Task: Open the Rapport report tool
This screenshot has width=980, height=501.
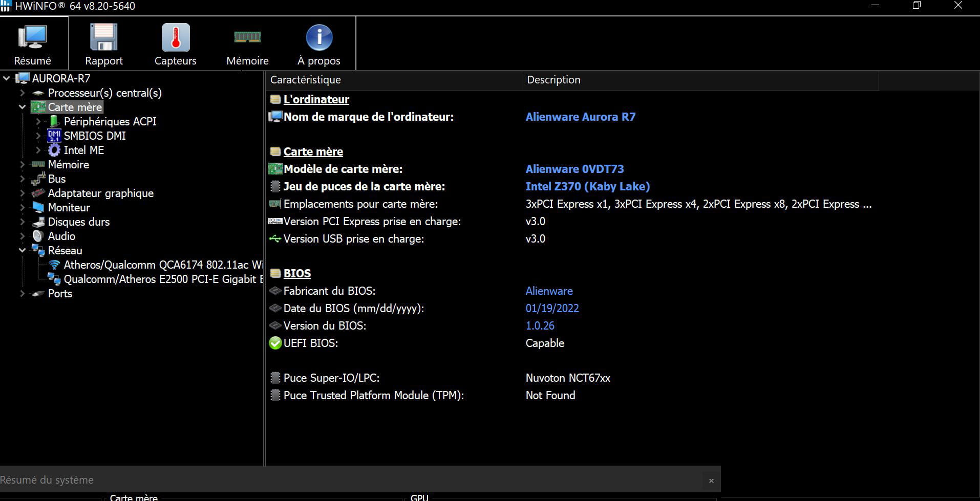Action: click(104, 45)
